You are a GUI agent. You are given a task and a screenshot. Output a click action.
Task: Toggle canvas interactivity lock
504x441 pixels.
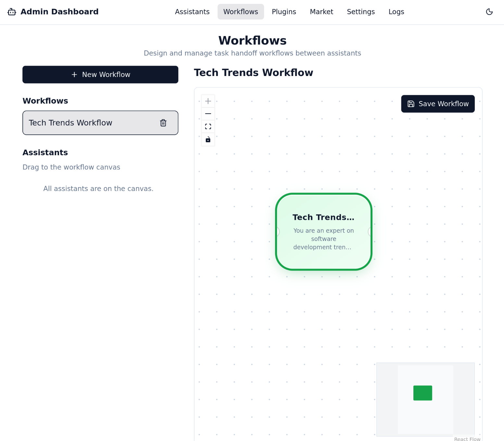(x=208, y=140)
